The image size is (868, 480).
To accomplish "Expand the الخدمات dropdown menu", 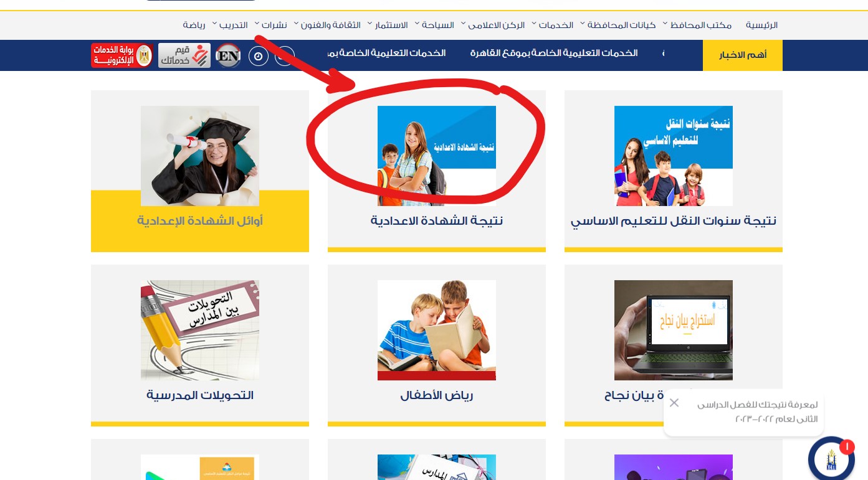I will 552,25.
